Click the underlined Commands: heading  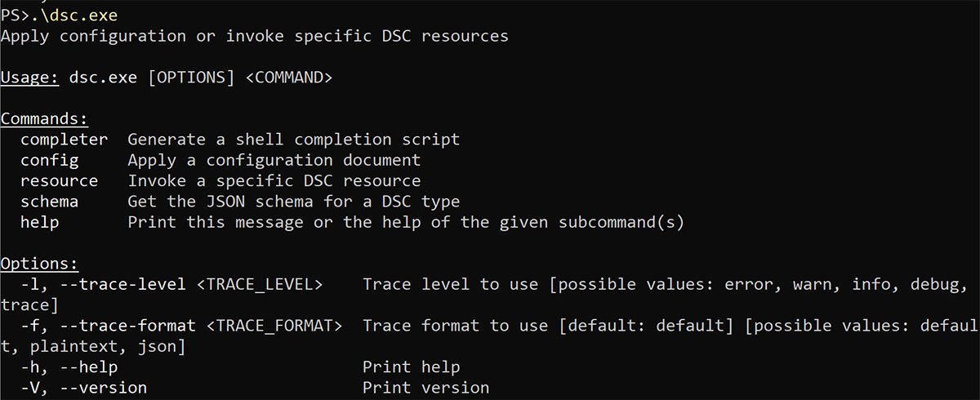(x=44, y=119)
